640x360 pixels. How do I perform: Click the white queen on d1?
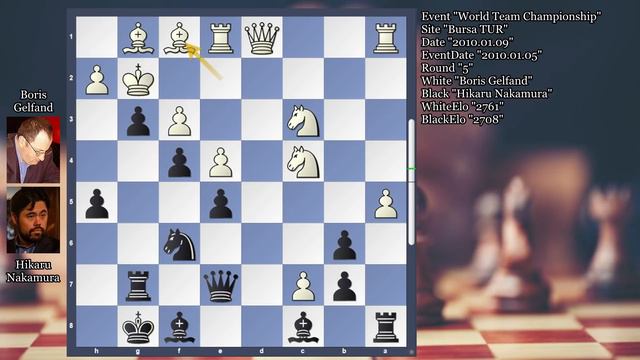coord(262,38)
